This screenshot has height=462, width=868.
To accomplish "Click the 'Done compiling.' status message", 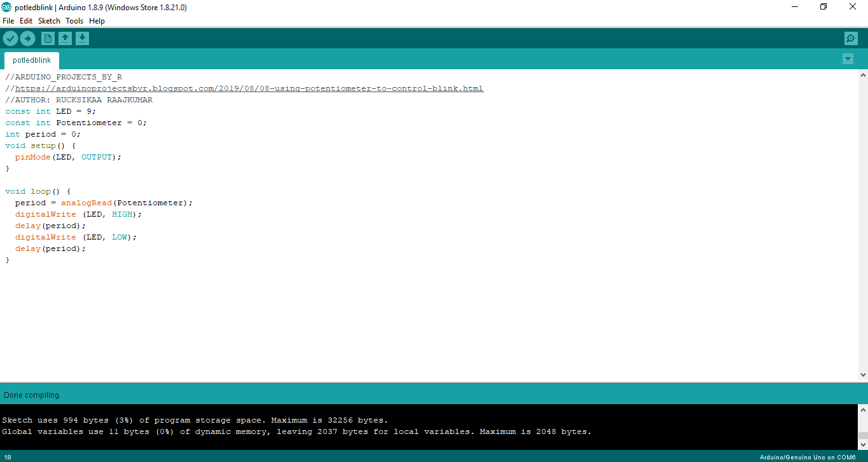I will 32,395.
